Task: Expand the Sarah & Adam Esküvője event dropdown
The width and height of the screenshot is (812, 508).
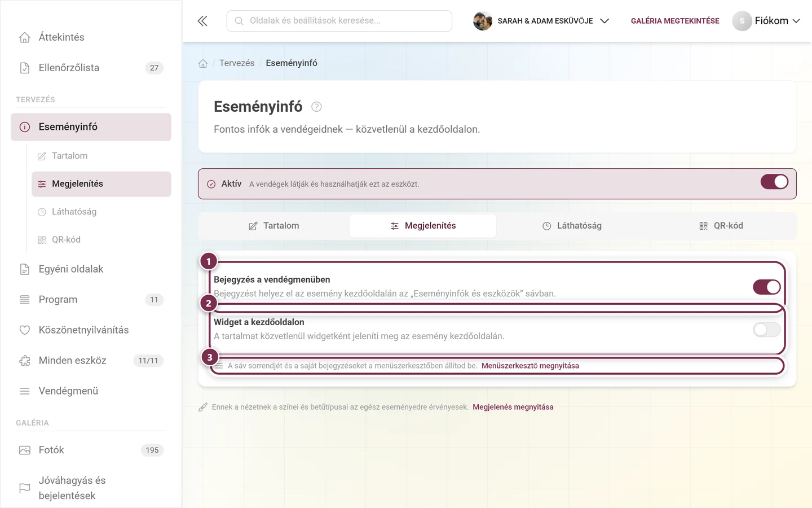Action: pyautogui.click(x=541, y=21)
